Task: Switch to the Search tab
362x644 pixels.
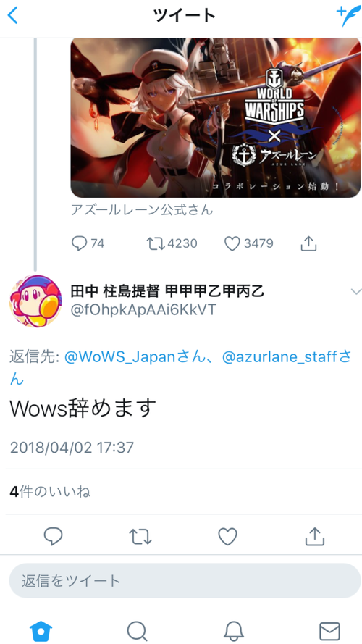Action: pos(137,631)
